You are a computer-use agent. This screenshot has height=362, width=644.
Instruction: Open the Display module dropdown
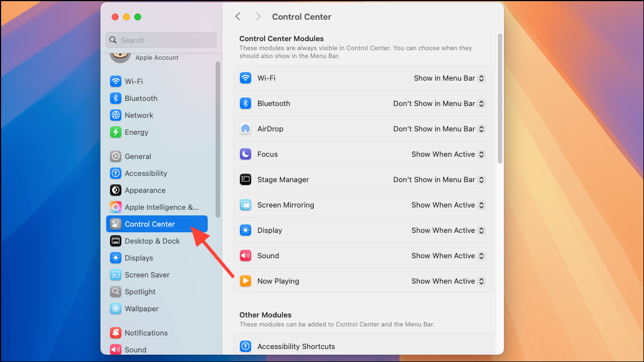(x=448, y=230)
